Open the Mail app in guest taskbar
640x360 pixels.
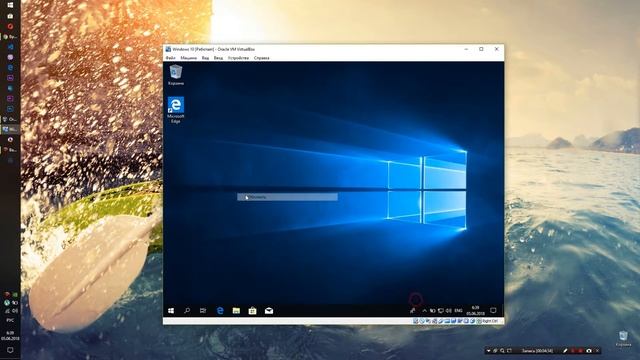269,311
